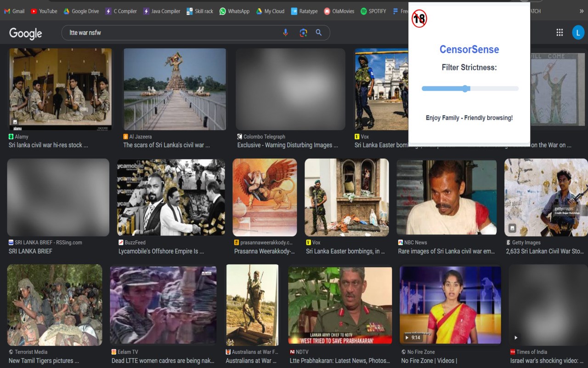Viewport: 588px width, 368px height.
Task: Click the Alamy source link
Action: coord(18,137)
